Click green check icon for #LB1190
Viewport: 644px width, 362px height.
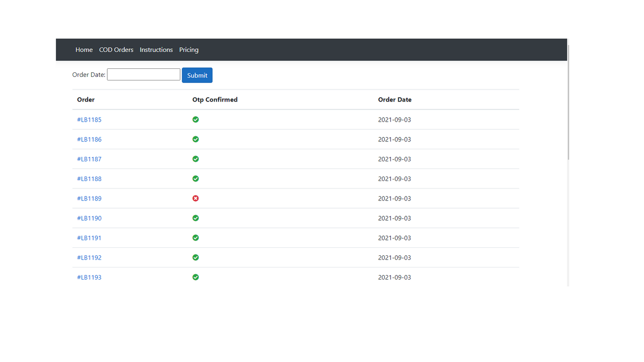click(196, 218)
